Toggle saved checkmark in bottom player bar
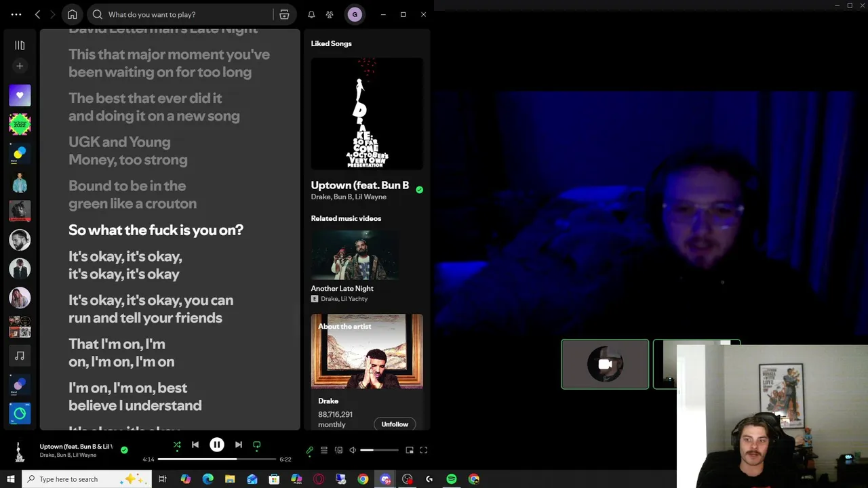 124,449
